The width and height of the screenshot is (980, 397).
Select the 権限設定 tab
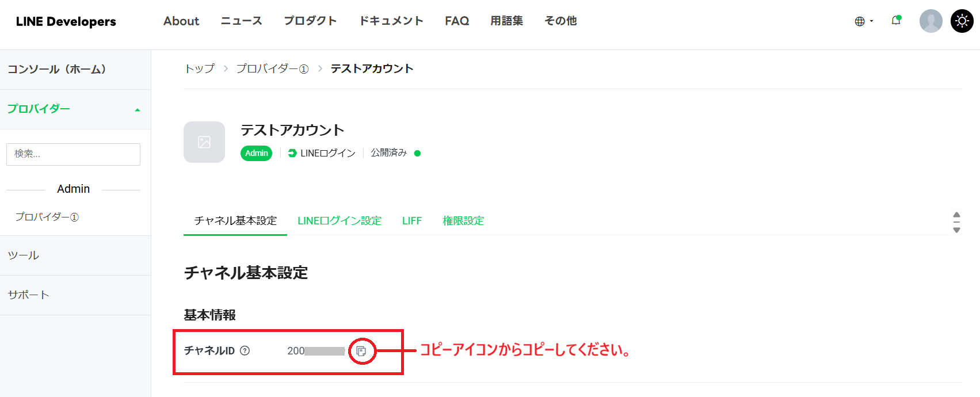pyautogui.click(x=463, y=221)
